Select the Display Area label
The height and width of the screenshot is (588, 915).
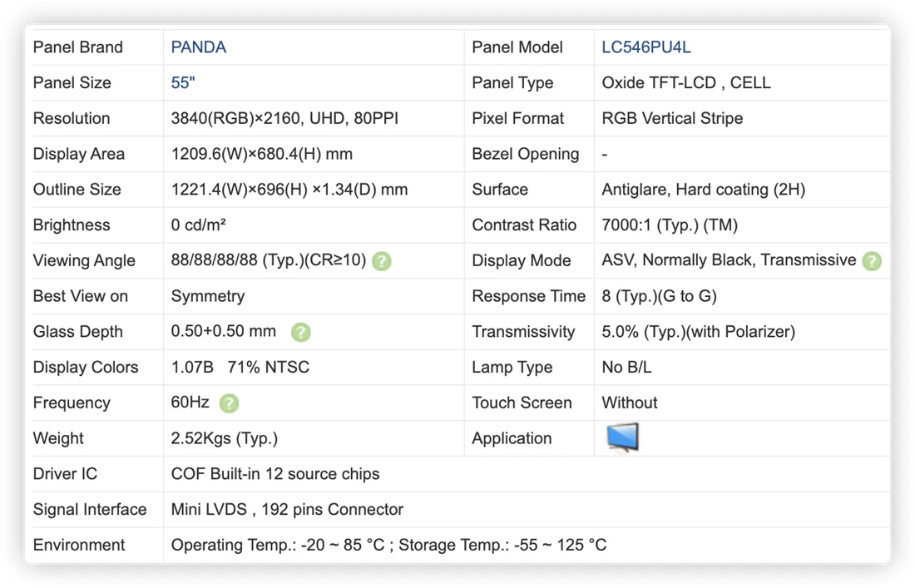coord(79,154)
